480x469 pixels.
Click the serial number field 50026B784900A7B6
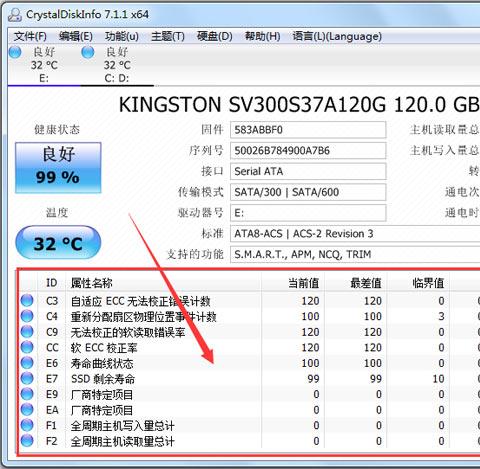pyautogui.click(x=308, y=151)
